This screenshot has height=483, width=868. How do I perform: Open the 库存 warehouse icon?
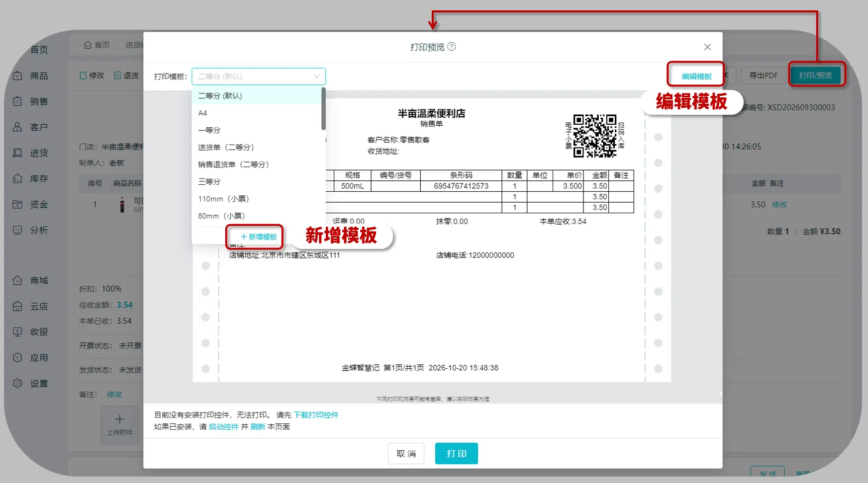point(17,178)
